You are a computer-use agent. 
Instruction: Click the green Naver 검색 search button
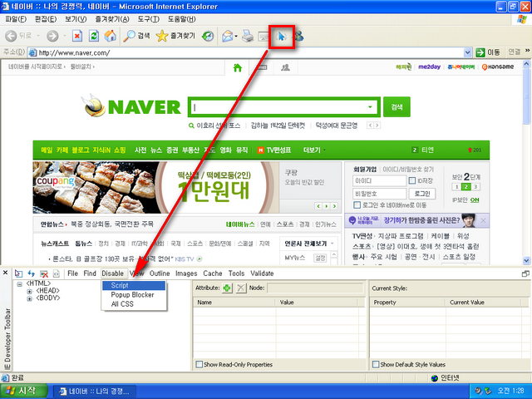coord(397,107)
